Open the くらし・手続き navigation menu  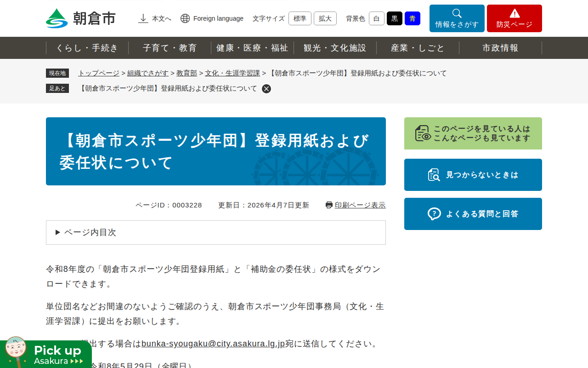pyautogui.click(x=87, y=47)
